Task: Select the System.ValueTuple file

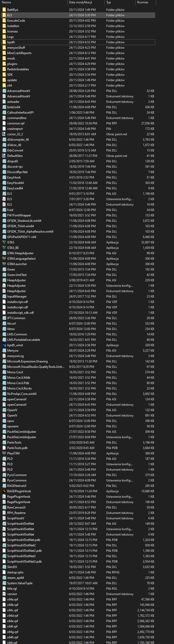Action: 78,583
